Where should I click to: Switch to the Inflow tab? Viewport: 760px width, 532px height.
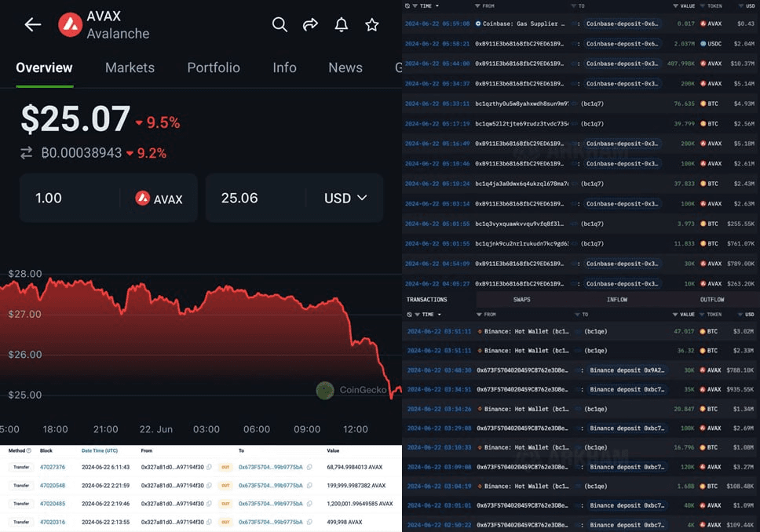[x=617, y=300]
